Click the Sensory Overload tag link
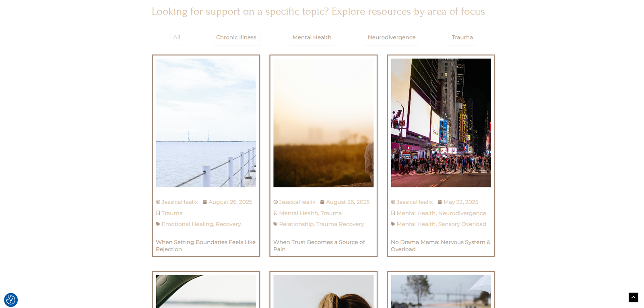The image size is (644, 308). 462,224
